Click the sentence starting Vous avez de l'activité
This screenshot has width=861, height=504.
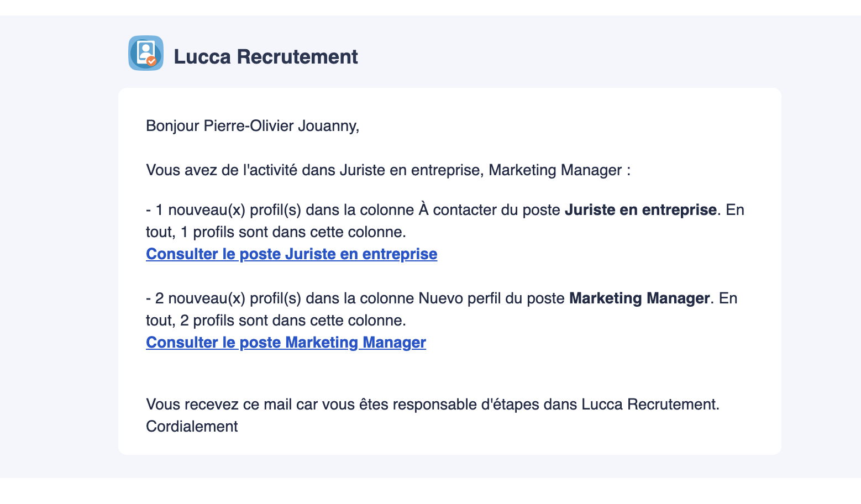pos(388,170)
